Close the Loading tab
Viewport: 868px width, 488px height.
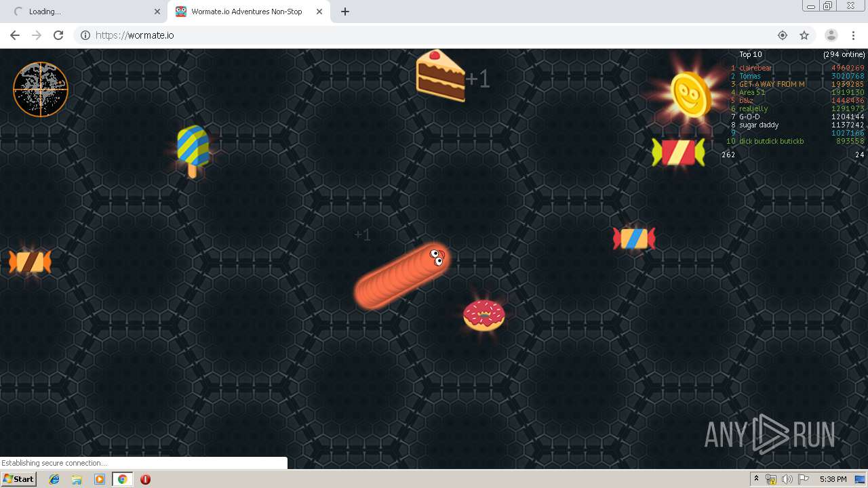[x=157, y=12]
